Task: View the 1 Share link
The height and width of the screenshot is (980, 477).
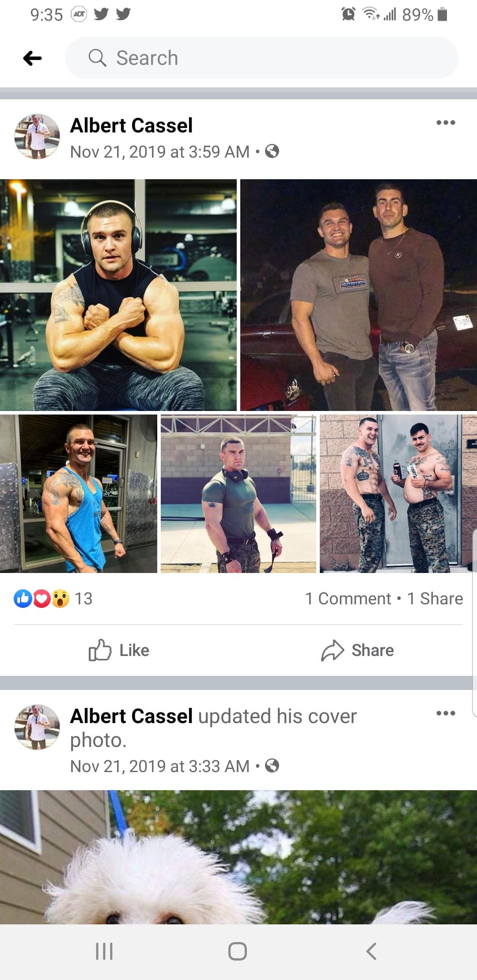Action: coord(435,599)
